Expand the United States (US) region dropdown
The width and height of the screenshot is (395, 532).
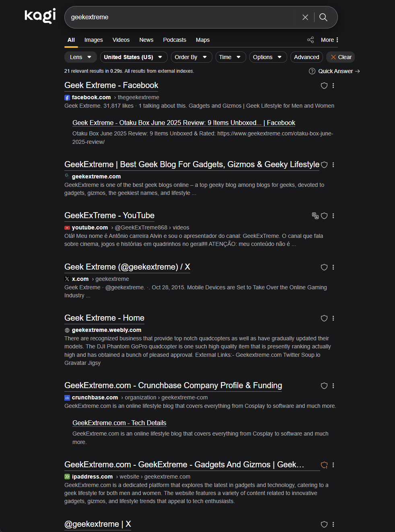point(133,57)
